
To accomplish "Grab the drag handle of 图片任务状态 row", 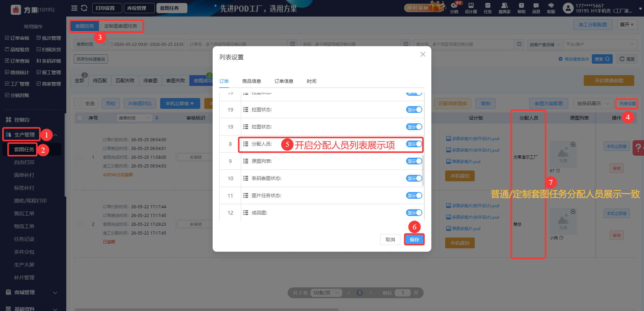I will coord(246,195).
